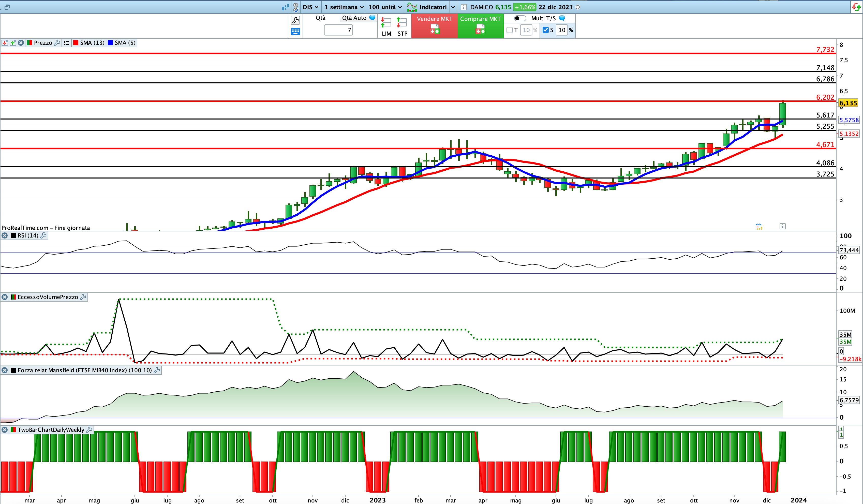Open the blue keyboard shortcuts icon
Image resolution: width=863 pixels, height=504 pixels.
(295, 32)
